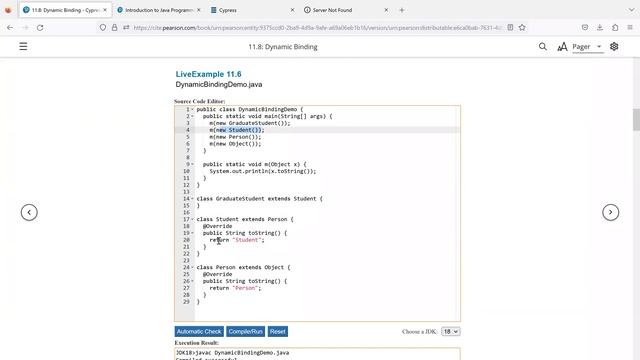Click the search magnifier icon

542,47
